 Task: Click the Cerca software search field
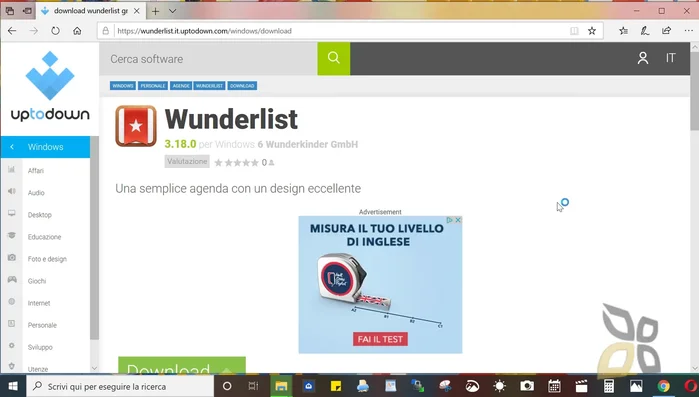pyautogui.click(x=208, y=59)
